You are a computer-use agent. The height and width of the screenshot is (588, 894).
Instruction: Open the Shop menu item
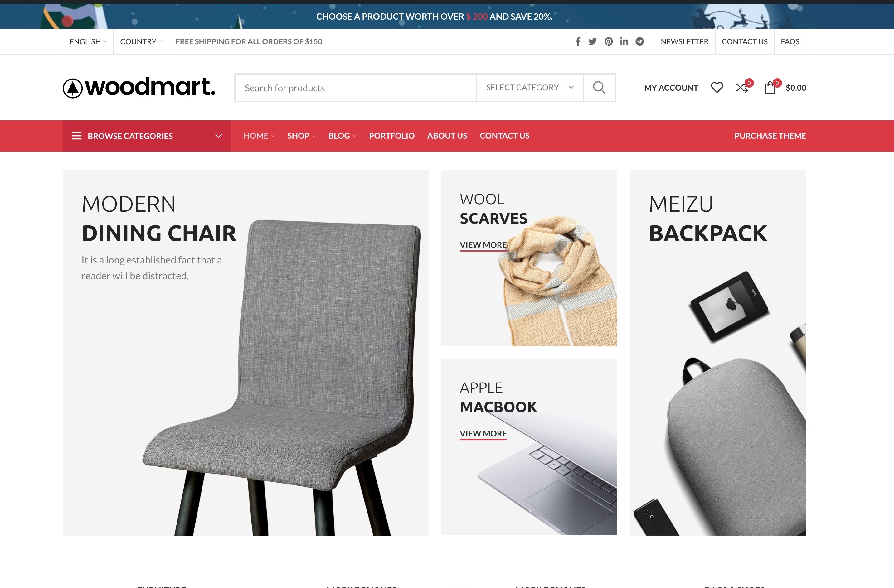tap(302, 136)
